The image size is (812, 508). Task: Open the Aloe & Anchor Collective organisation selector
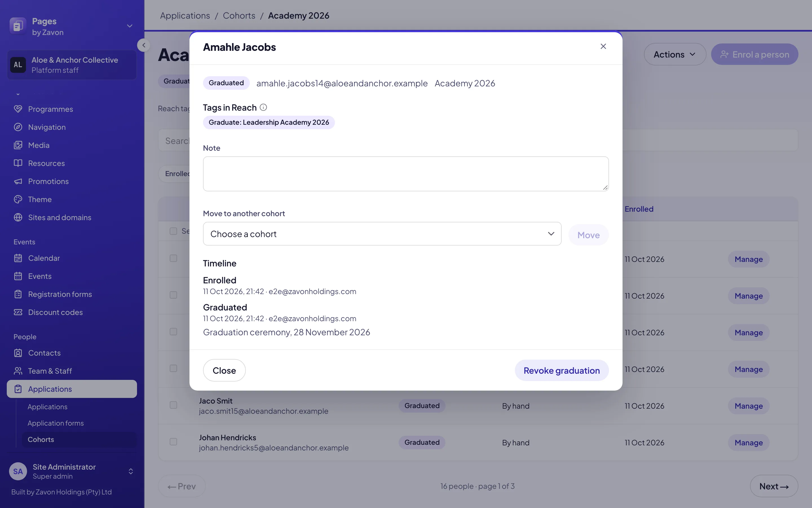pyautogui.click(x=72, y=65)
